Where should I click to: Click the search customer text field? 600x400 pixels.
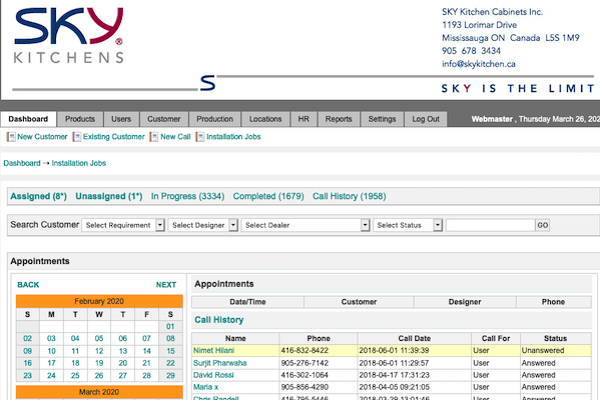coord(490,226)
